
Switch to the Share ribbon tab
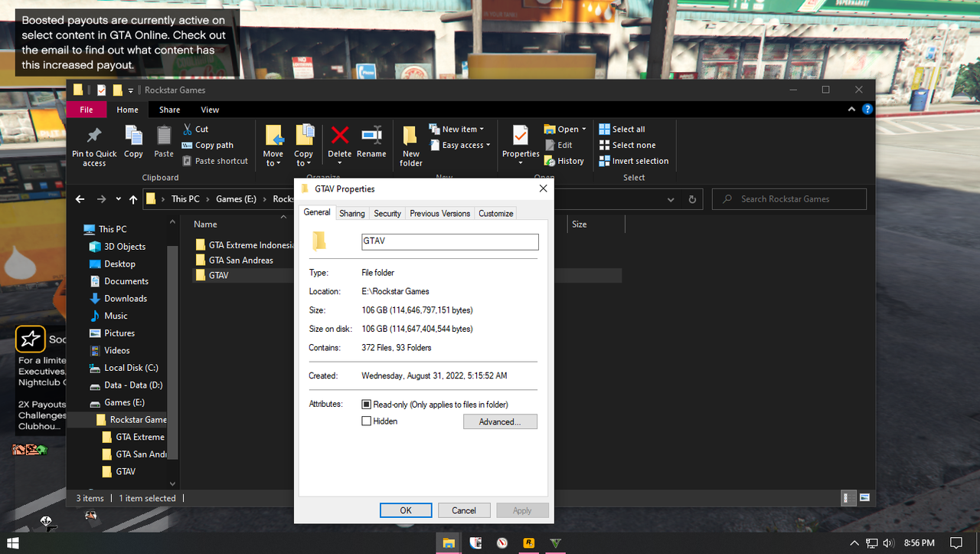tap(170, 110)
